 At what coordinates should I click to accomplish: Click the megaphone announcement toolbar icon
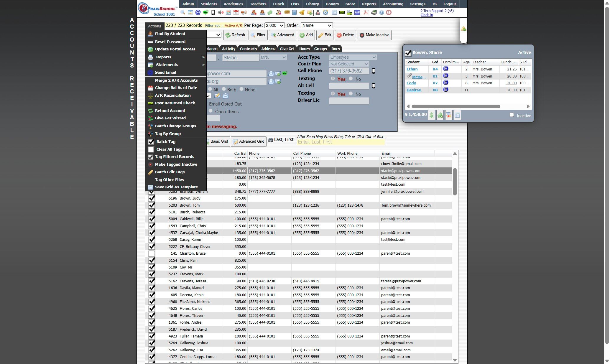tap(244, 12)
